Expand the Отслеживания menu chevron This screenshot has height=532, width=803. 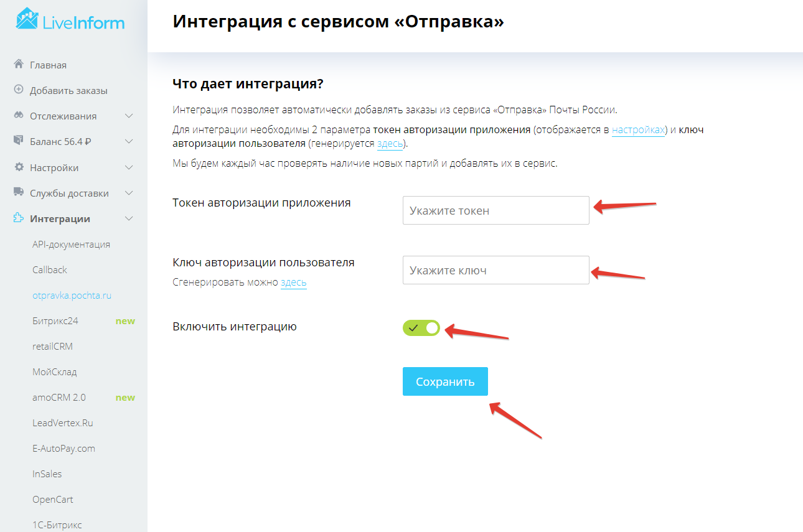tap(129, 116)
